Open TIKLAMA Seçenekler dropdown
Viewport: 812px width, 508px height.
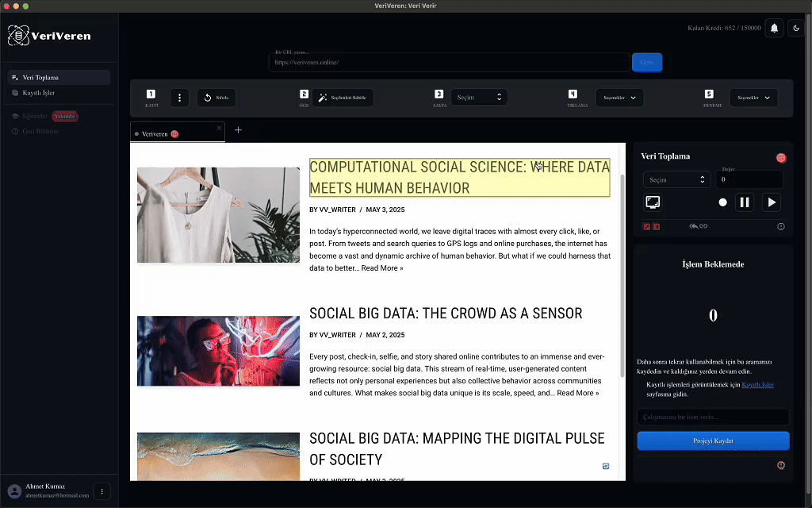[619, 98]
